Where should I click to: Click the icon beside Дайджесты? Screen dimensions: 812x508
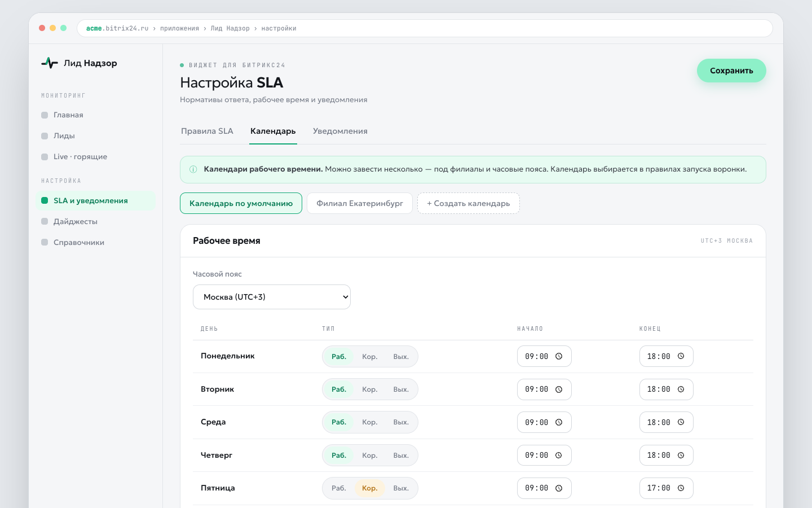point(45,222)
